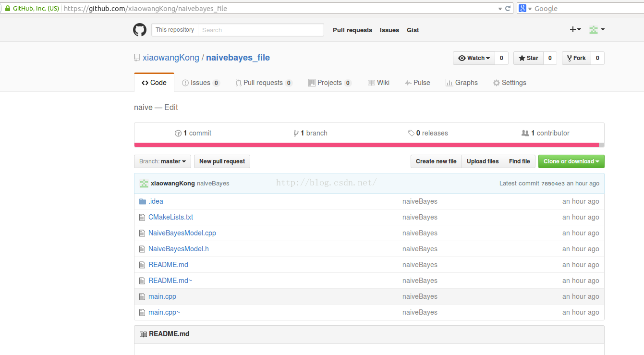Click the file icon beside README.md~

[142, 281]
